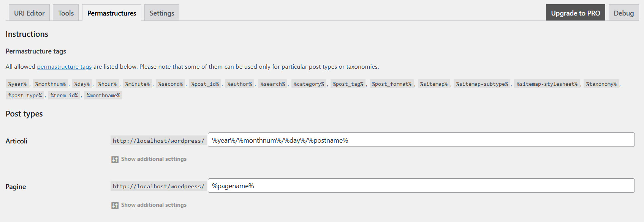Click the %hour% tag
The height and width of the screenshot is (222, 644).
108,84
